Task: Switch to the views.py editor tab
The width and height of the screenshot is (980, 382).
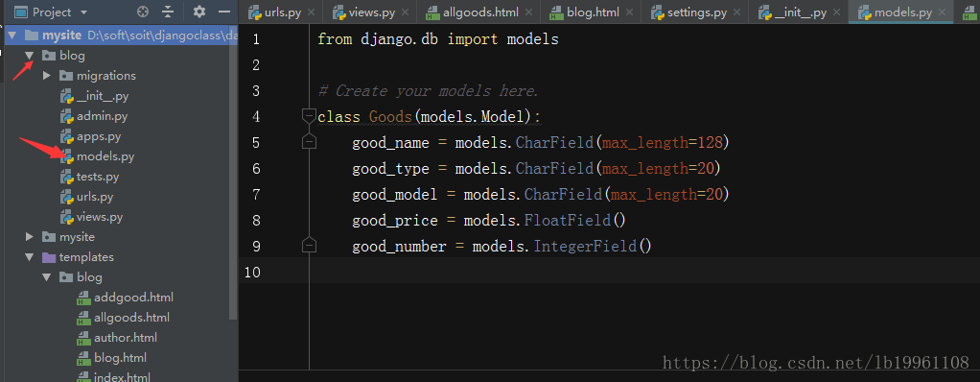Action: point(372,12)
